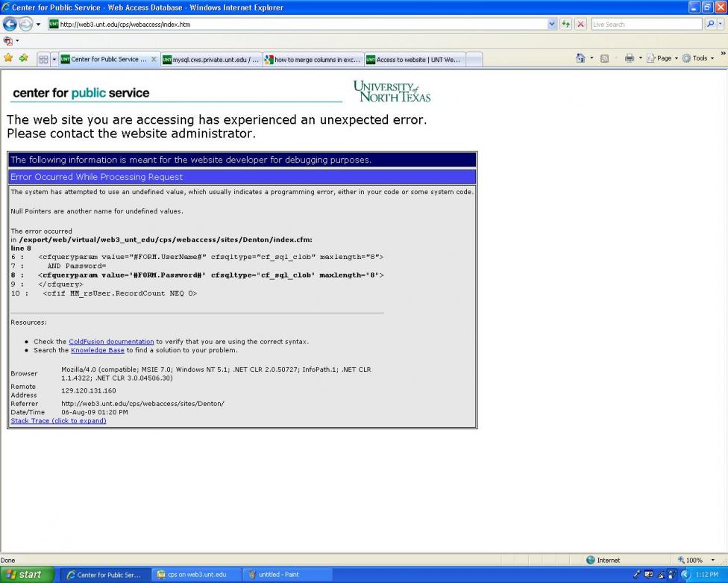The height and width of the screenshot is (583, 728).
Task: Open the Favorites Center star icon
Action: [8, 58]
